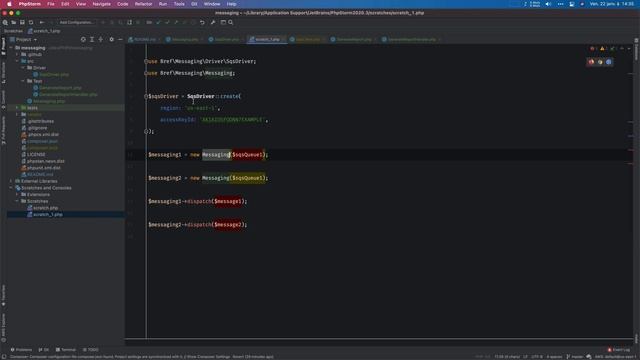Open the Terminal tool window
Screen dimensions: 640x360
(x=66, y=350)
